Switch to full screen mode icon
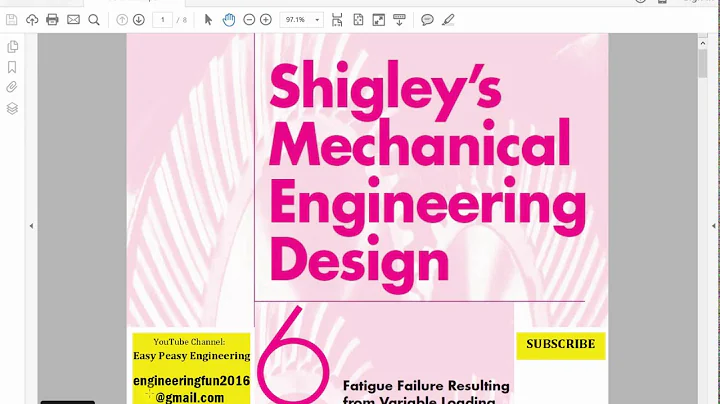 point(379,20)
